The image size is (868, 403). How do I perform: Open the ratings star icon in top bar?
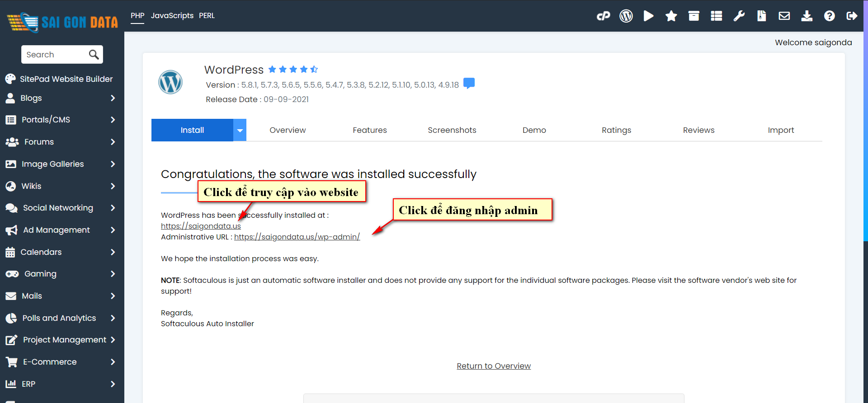pyautogui.click(x=671, y=16)
